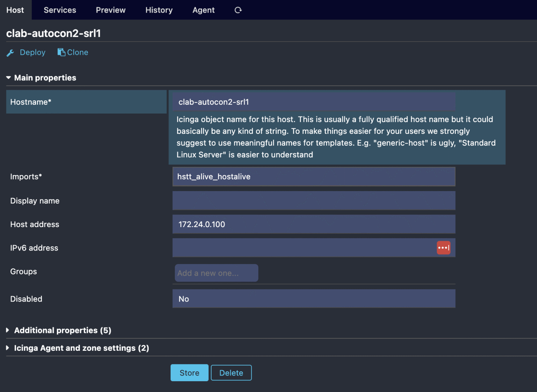Image resolution: width=537 pixels, height=392 pixels.
Task: Click the copy-page icon beside Clone
Action: tap(61, 52)
